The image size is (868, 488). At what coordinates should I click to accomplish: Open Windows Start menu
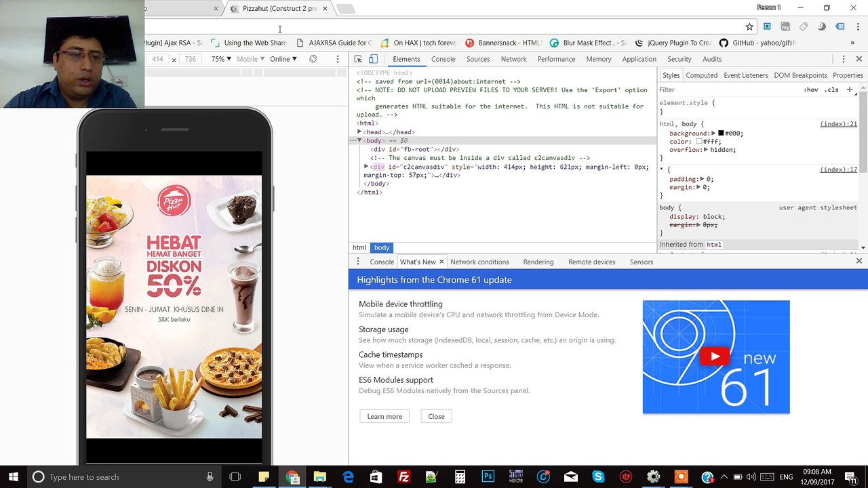pos(13,477)
